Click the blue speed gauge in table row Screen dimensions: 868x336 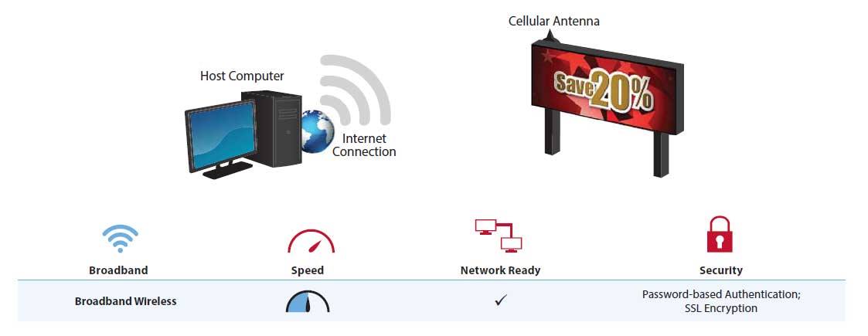[308, 301]
